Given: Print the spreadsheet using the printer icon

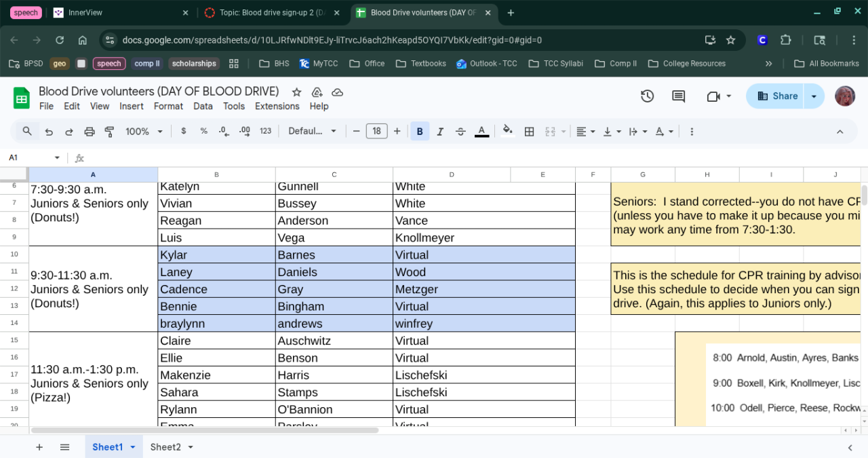Looking at the screenshot, I should pyautogui.click(x=90, y=132).
